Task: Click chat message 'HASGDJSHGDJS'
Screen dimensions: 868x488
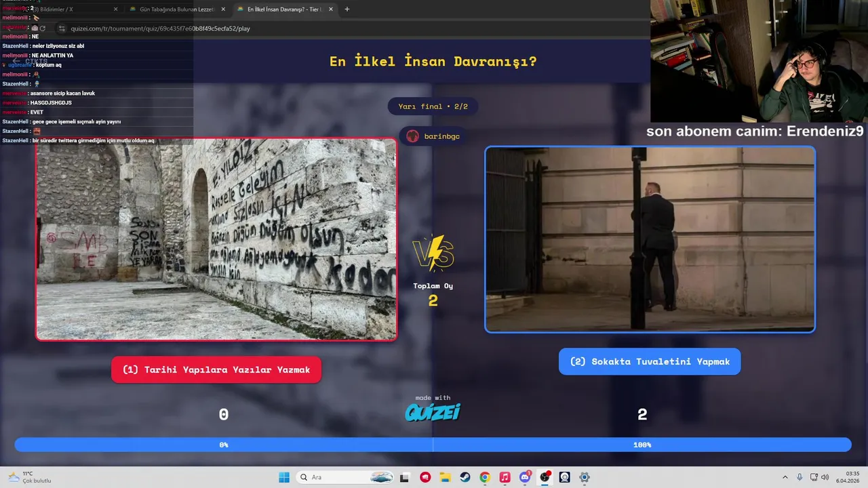Action: click(x=51, y=103)
